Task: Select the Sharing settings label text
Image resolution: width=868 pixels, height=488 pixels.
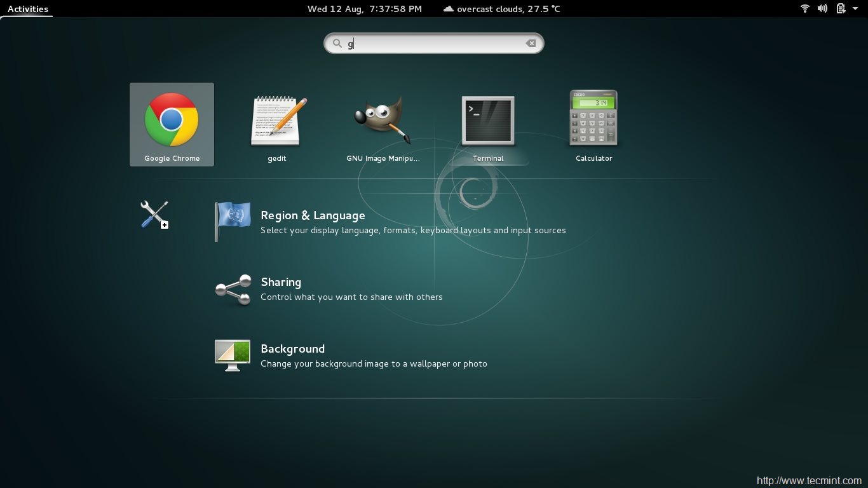Action: tap(281, 282)
